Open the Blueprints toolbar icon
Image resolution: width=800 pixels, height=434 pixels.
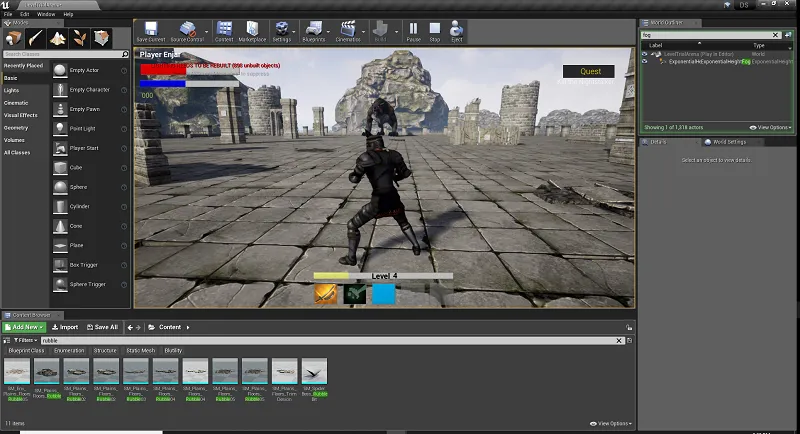[313, 32]
